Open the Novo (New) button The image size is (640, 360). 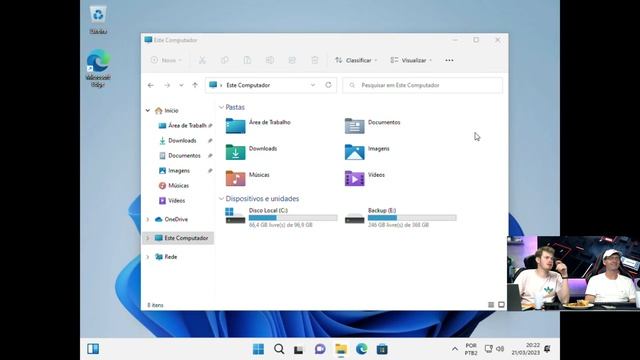(x=166, y=60)
